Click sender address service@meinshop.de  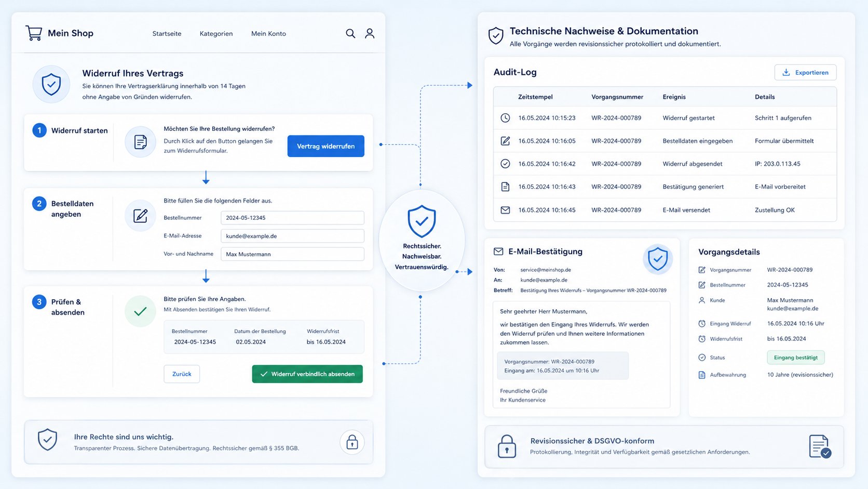pos(546,270)
